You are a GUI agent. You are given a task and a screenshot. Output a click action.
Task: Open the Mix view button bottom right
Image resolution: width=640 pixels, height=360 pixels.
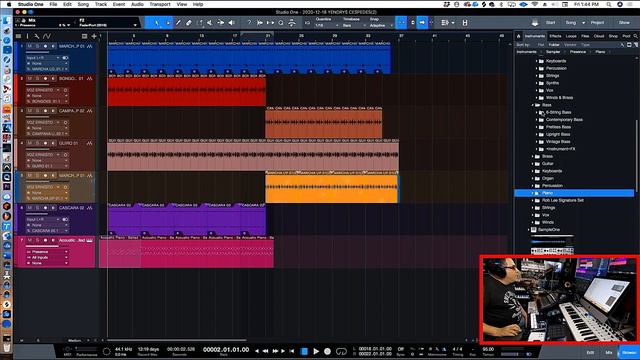pyautogui.click(x=609, y=353)
